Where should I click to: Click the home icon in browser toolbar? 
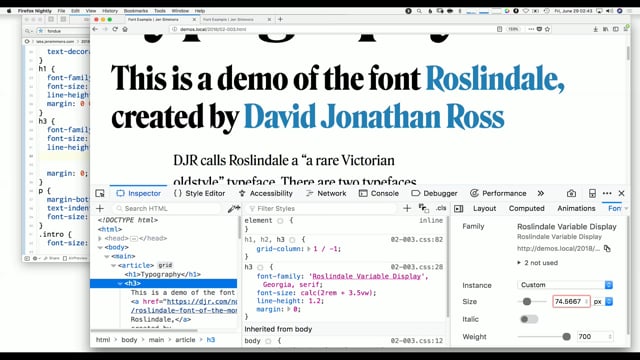point(125,29)
